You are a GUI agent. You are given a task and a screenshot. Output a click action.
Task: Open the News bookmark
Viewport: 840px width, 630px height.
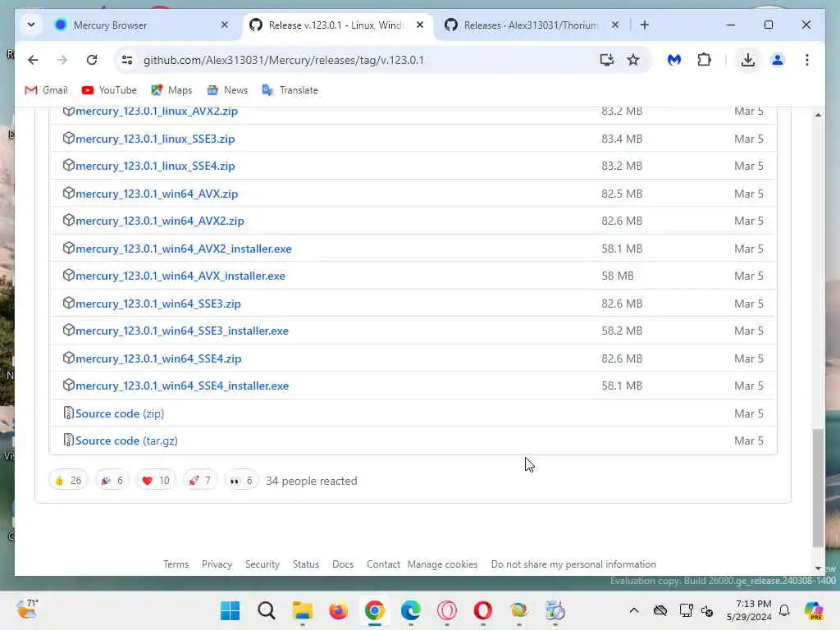[x=227, y=90]
